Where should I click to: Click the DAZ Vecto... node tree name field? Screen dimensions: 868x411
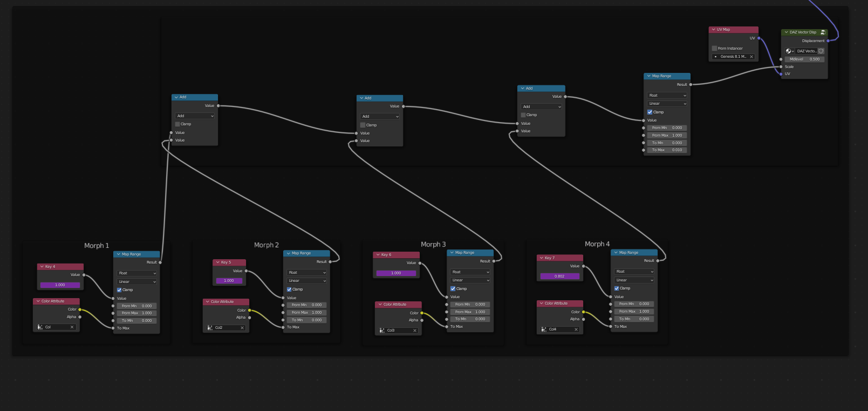(807, 51)
